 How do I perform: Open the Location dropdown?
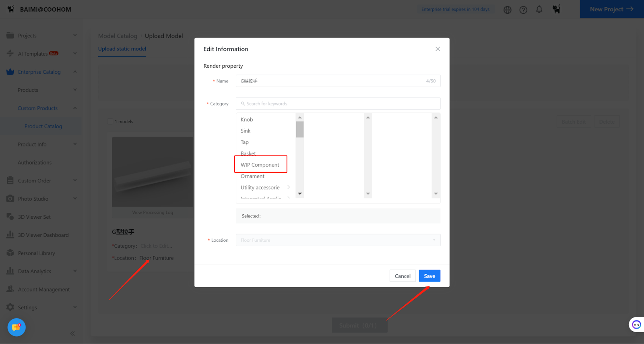pyautogui.click(x=338, y=240)
